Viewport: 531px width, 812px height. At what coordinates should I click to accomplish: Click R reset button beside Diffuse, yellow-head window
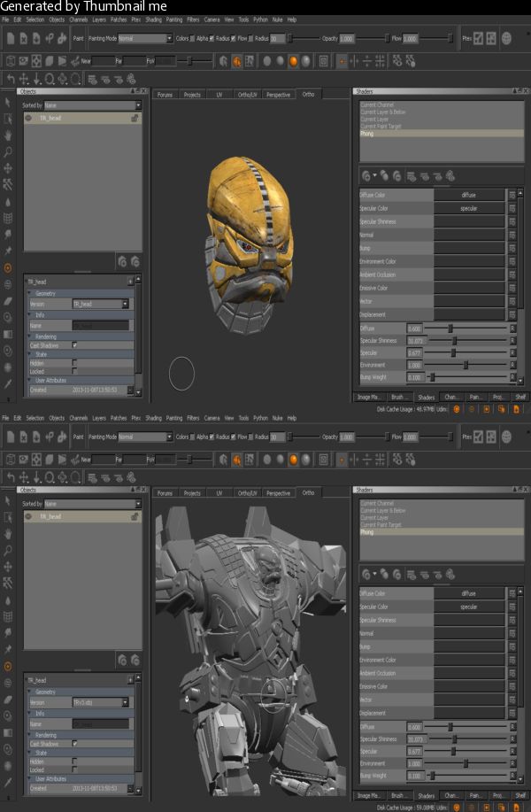click(512, 329)
